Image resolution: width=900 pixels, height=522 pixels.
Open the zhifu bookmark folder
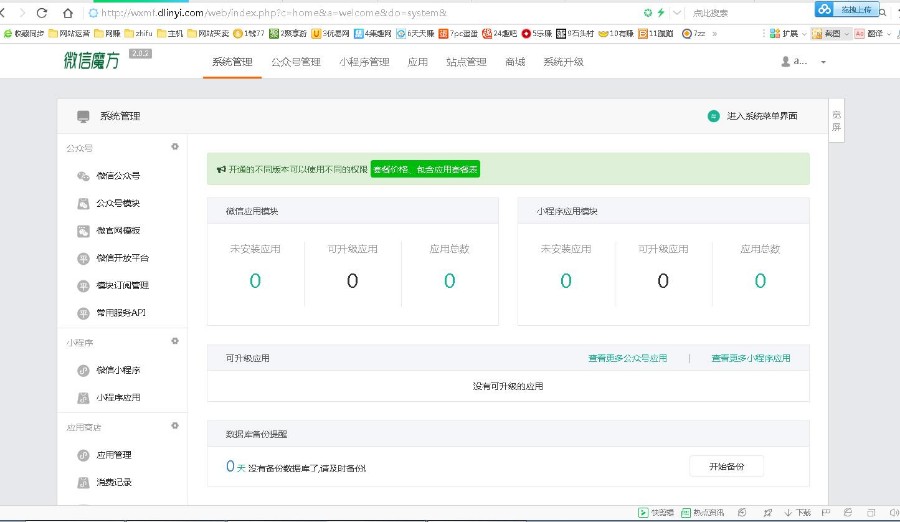(x=138, y=33)
